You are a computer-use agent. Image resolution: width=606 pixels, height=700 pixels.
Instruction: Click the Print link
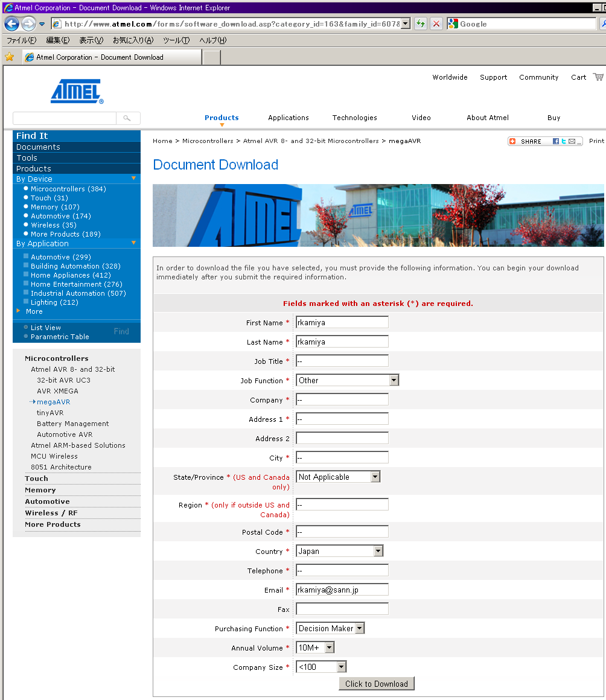point(596,141)
